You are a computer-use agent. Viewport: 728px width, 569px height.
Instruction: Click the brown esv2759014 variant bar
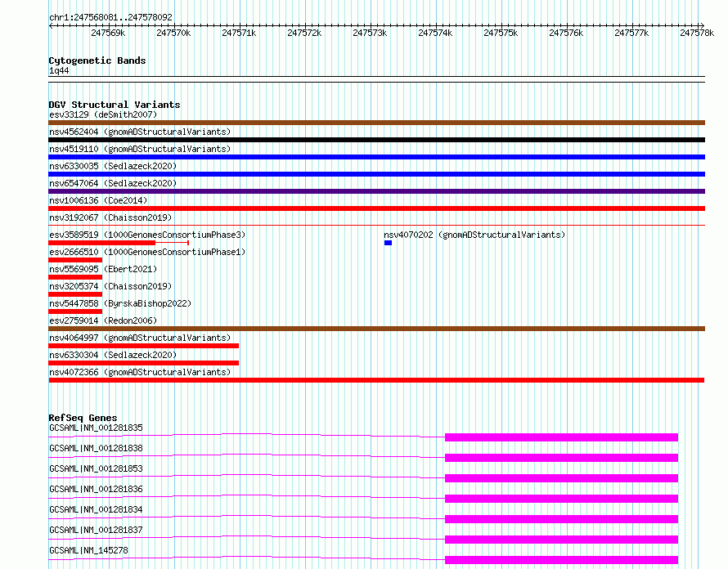[x=376, y=329]
